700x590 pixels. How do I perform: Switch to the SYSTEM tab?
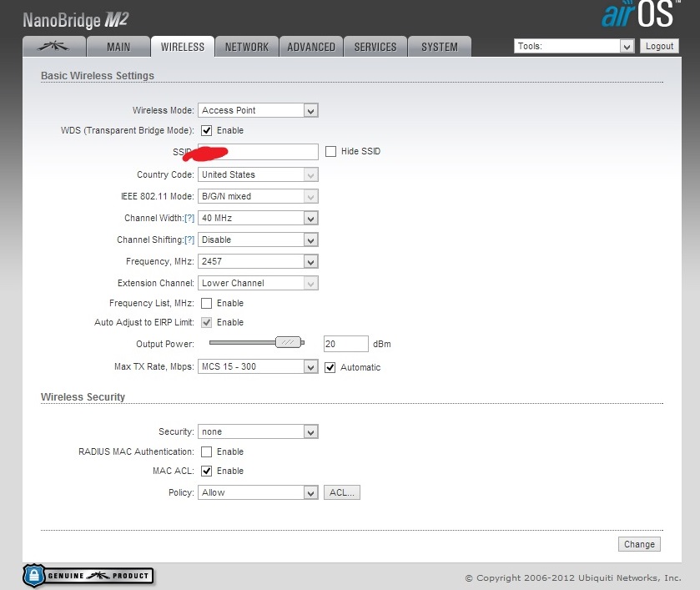point(440,47)
